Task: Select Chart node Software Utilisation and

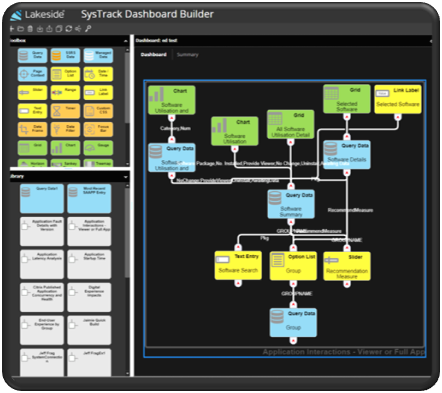Action: click(x=172, y=100)
